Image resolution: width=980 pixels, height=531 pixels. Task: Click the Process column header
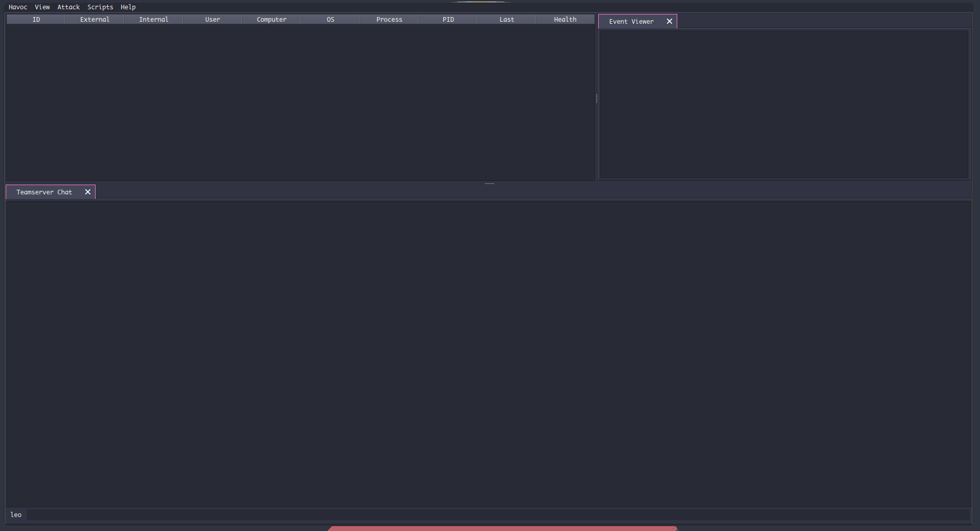pos(389,20)
